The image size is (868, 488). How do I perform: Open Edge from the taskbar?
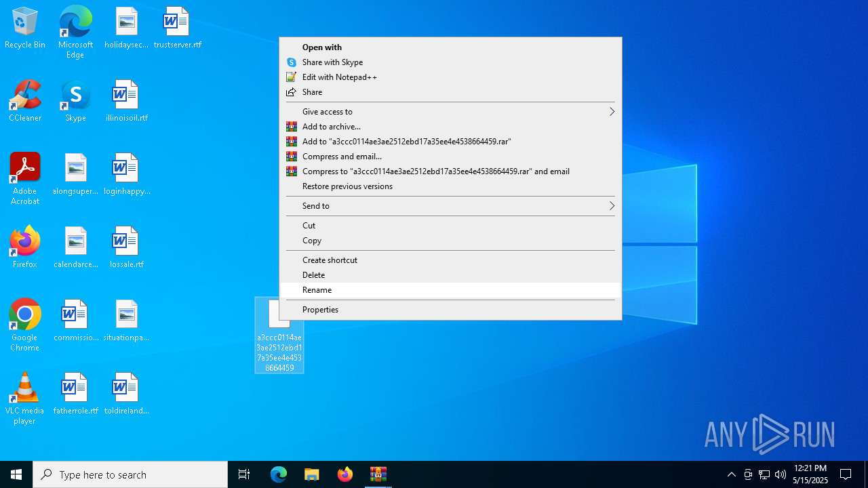[279, 474]
